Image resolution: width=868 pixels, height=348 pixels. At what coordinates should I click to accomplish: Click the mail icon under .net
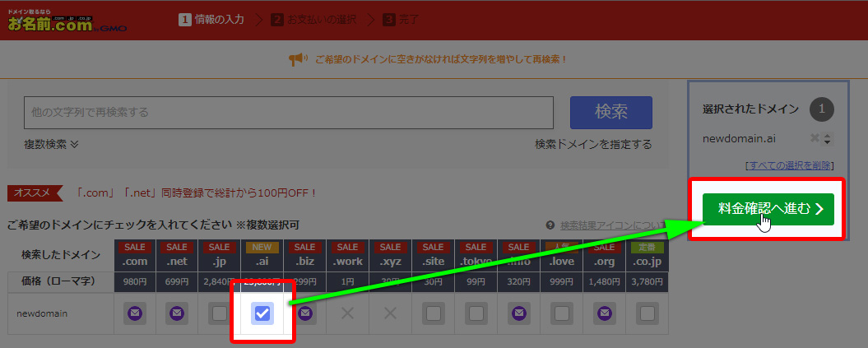pyautogui.click(x=177, y=313)
